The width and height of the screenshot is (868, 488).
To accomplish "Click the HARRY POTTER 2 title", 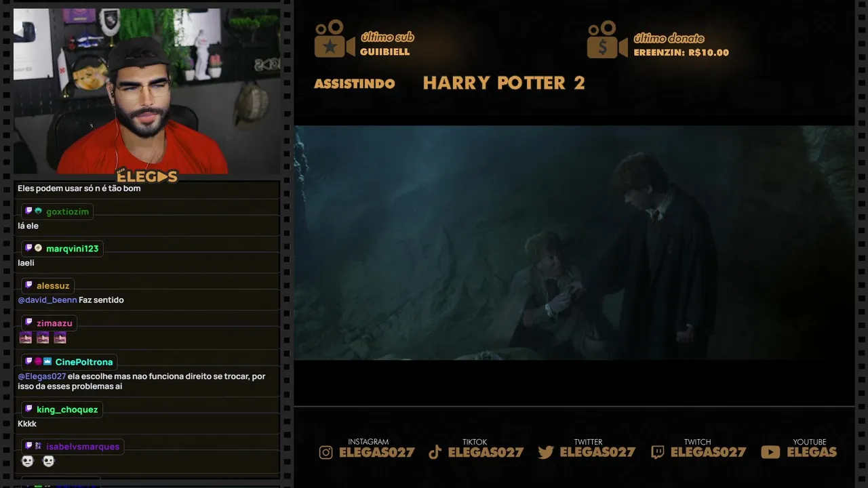I will (x=504, y=83).
